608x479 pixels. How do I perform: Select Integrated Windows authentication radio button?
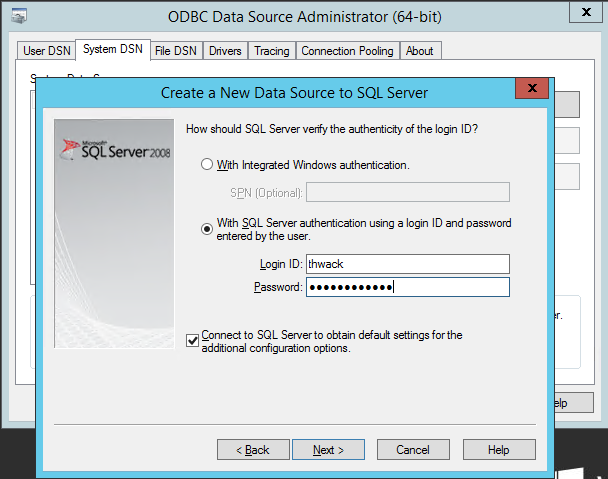click(x=207, y=164)
